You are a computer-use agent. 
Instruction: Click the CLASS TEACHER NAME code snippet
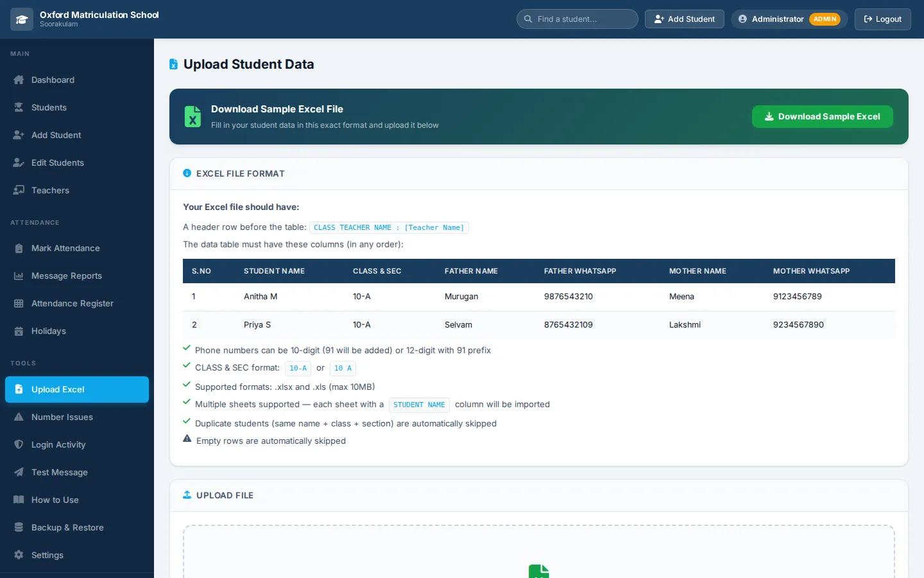coord(389,227)
